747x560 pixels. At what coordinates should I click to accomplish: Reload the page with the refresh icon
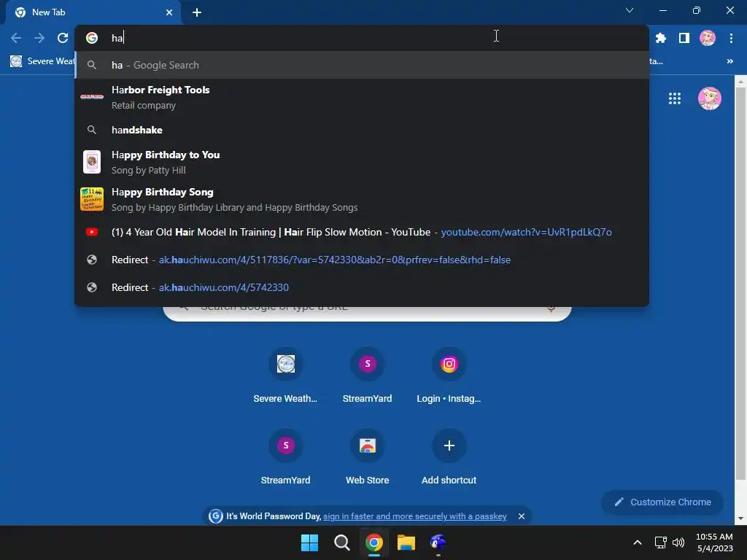(63, 38)
